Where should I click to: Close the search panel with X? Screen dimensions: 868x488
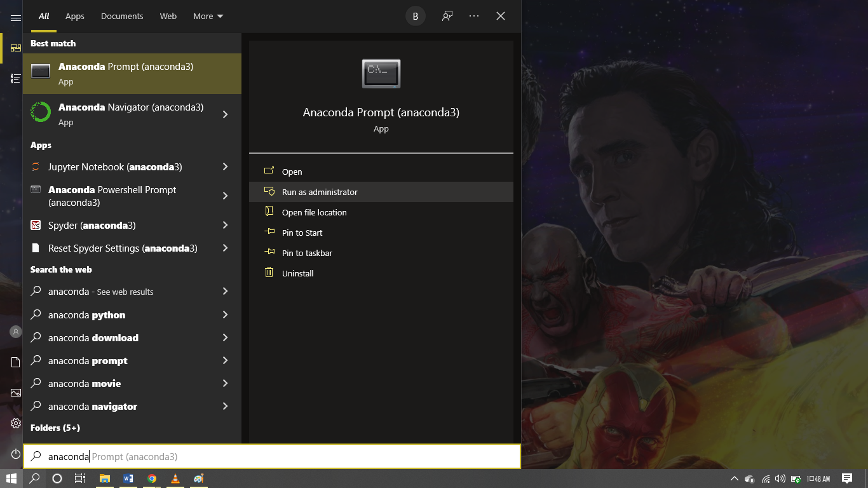click(x=501, y=16)
